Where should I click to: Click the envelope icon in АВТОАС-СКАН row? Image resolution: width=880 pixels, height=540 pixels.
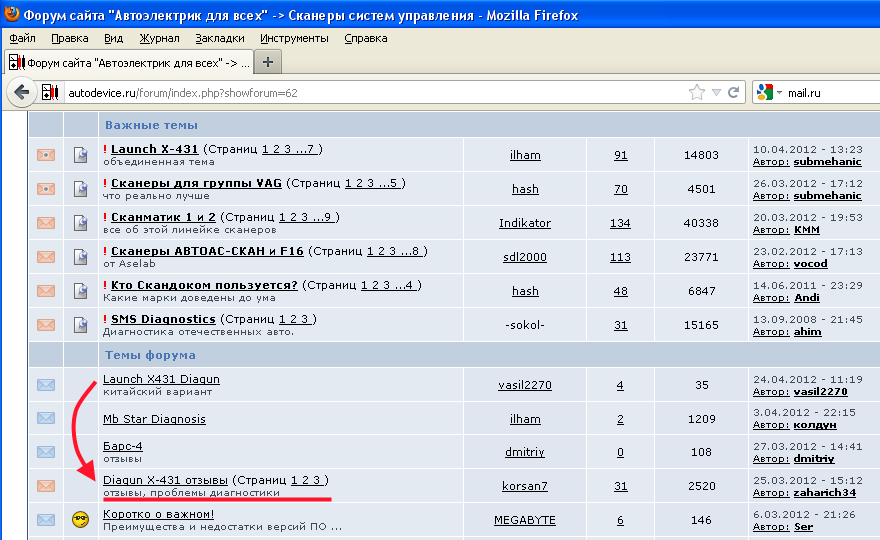point(46,257)
